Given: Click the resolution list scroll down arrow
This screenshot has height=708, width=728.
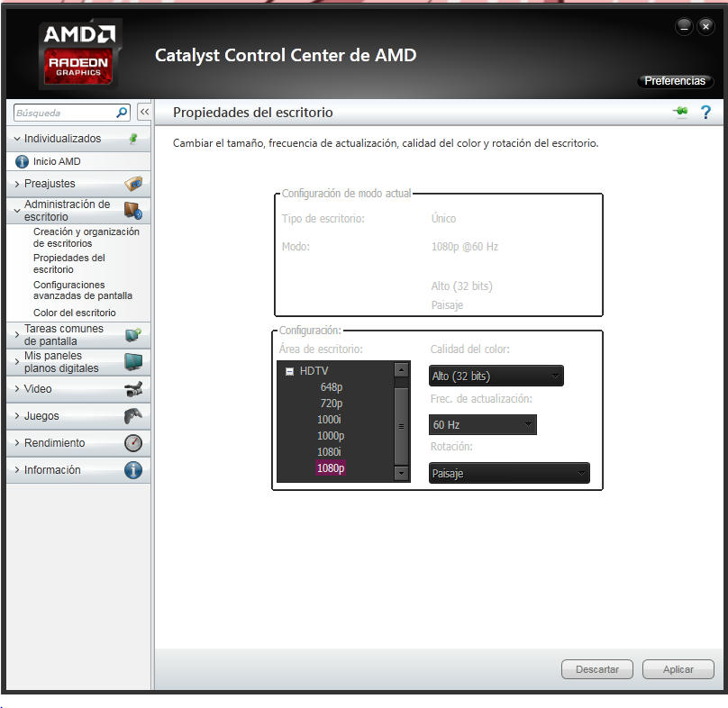Looking at the screenshot, I should [401, 473].
